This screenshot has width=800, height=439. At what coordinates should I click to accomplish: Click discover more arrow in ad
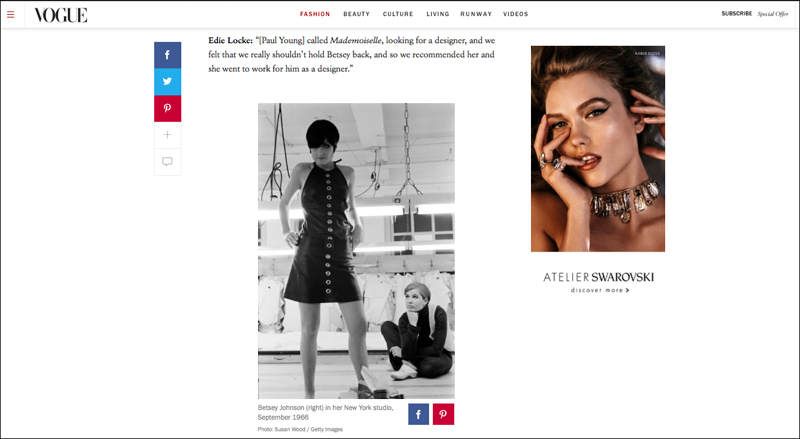(600, 290)
